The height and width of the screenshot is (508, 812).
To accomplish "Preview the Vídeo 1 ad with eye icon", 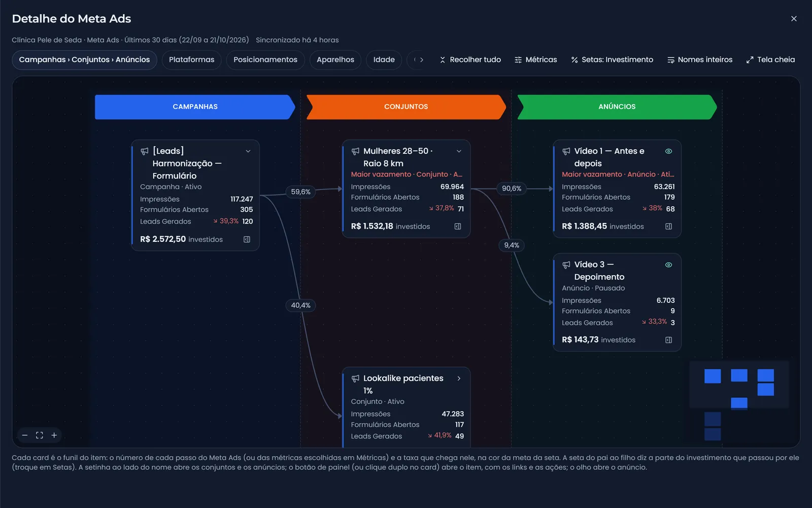I will pos(669,151).
